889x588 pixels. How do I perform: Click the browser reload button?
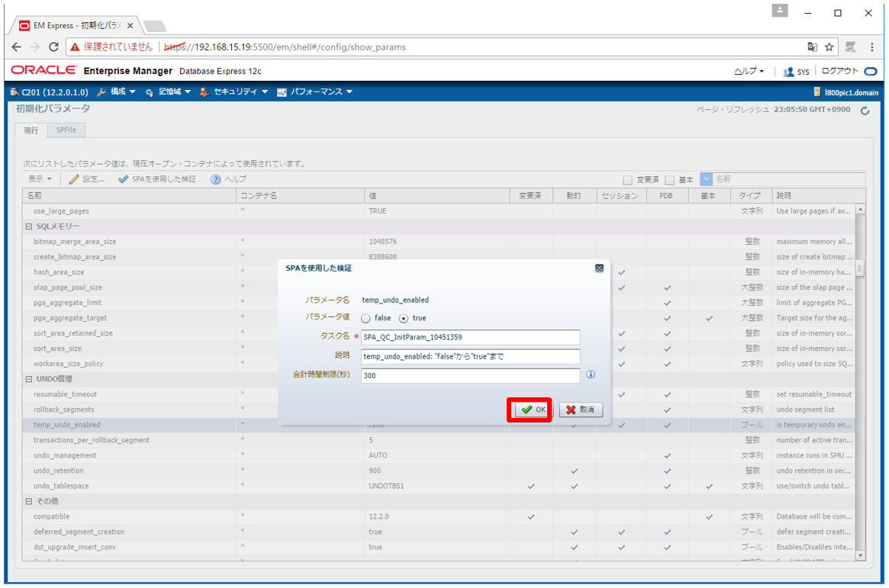coord(53,47)
